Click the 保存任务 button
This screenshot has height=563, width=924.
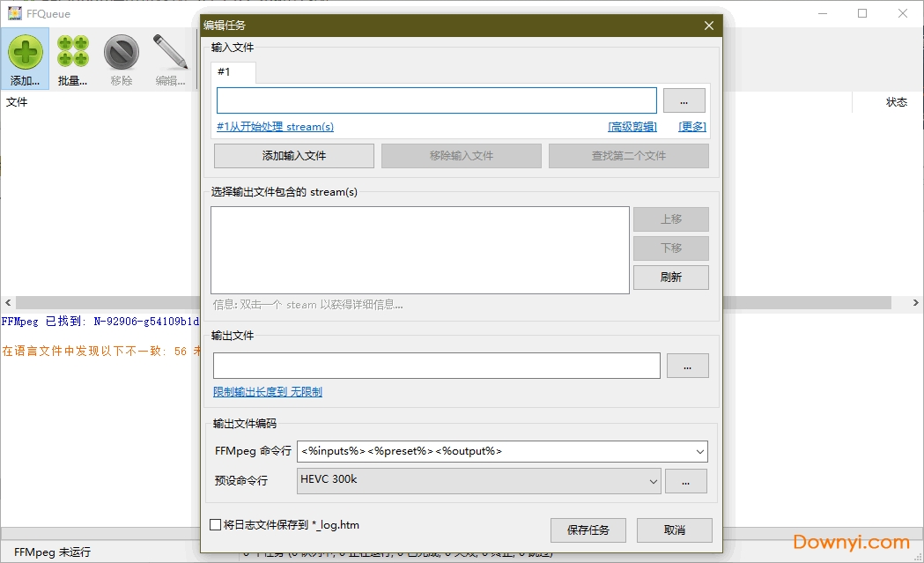[x=588, y=530]
